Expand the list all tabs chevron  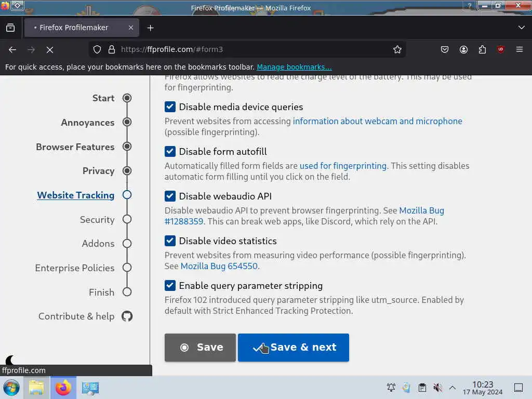pos(522,28)
